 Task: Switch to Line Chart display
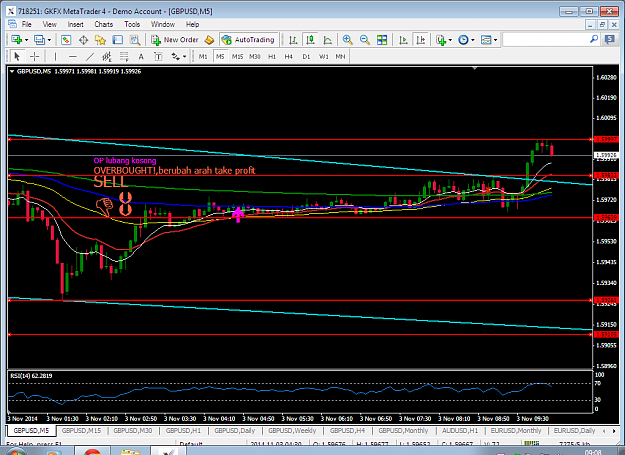(328, 40)
